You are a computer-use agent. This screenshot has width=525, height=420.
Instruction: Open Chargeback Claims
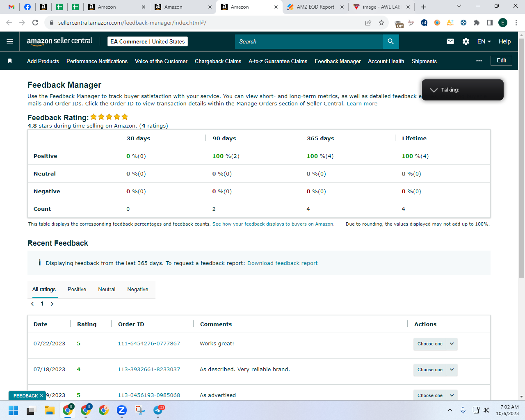[x=218, y=61]
